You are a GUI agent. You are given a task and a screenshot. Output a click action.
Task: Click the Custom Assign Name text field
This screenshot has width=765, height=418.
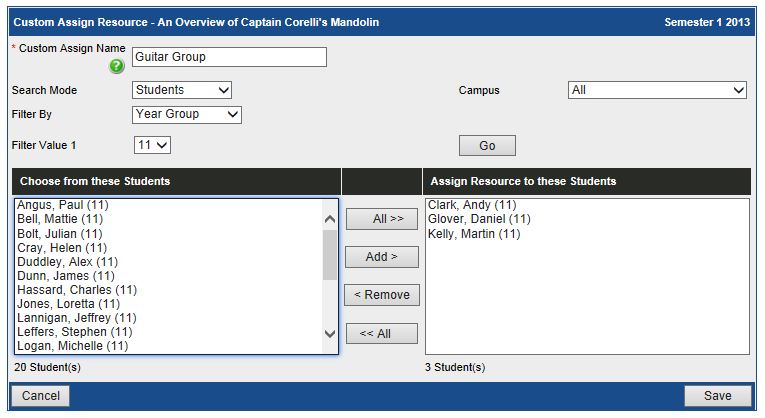(x=229, y=57)
